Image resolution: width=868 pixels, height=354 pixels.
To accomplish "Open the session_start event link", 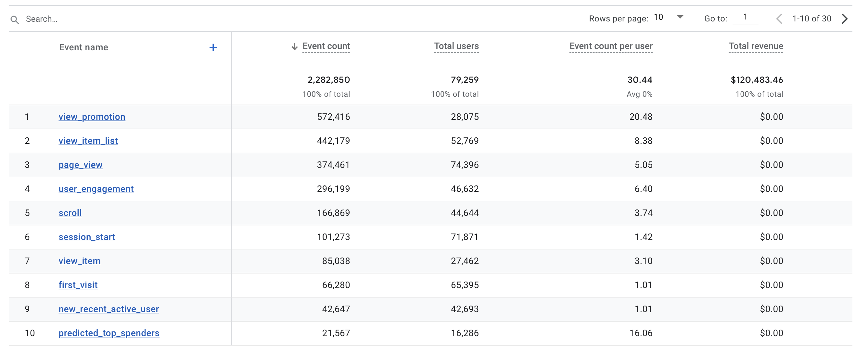I will tap(87, 237).
